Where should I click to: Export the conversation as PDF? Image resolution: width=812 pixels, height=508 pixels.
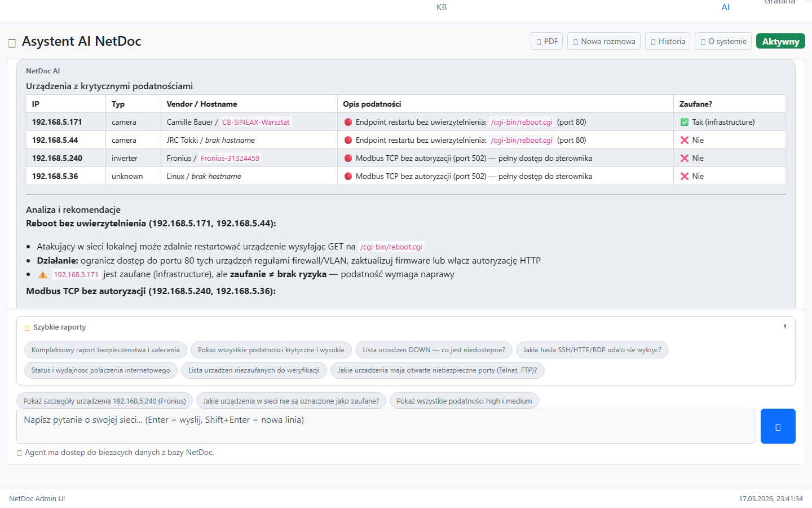(546, 41)
